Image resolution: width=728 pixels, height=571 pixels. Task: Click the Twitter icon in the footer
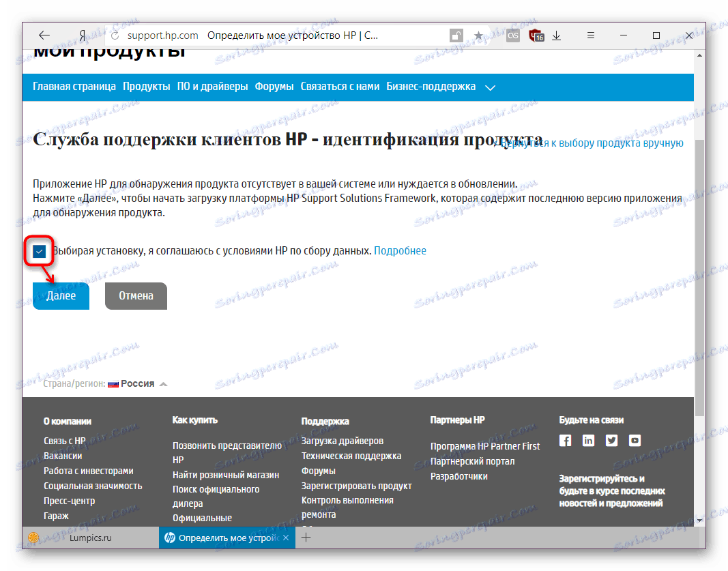pyautogui.click(x=611, y=440)
